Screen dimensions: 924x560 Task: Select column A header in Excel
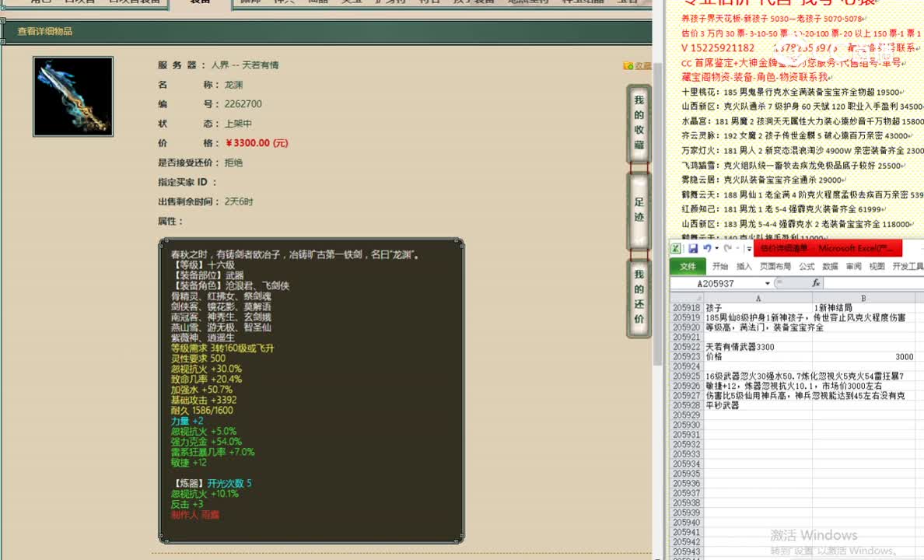[758, 298]
